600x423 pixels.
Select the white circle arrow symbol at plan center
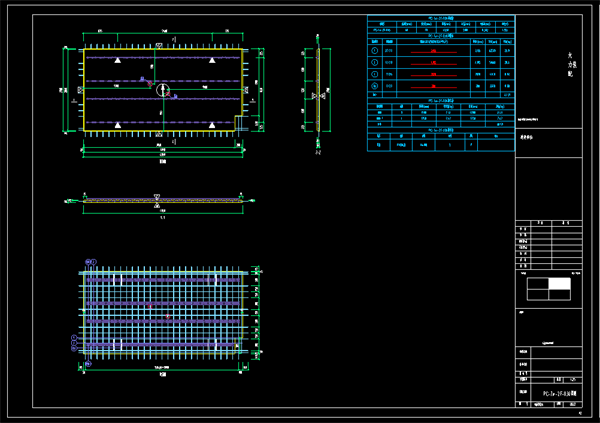click(163, 90)
